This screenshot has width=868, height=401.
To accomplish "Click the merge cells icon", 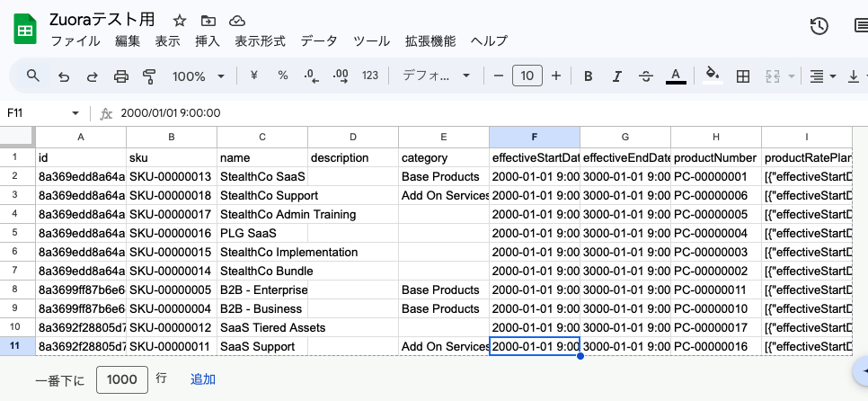I will coord(772,76).
